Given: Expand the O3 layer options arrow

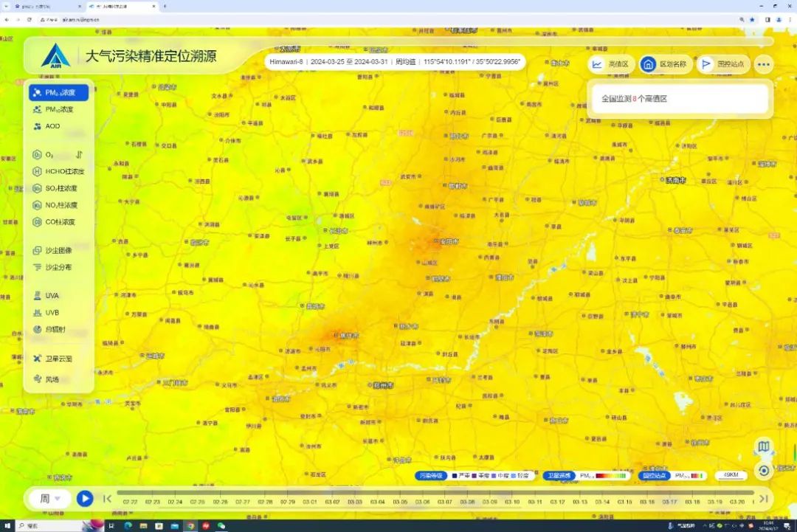Looking at the screenshot, I should [78, 155].
